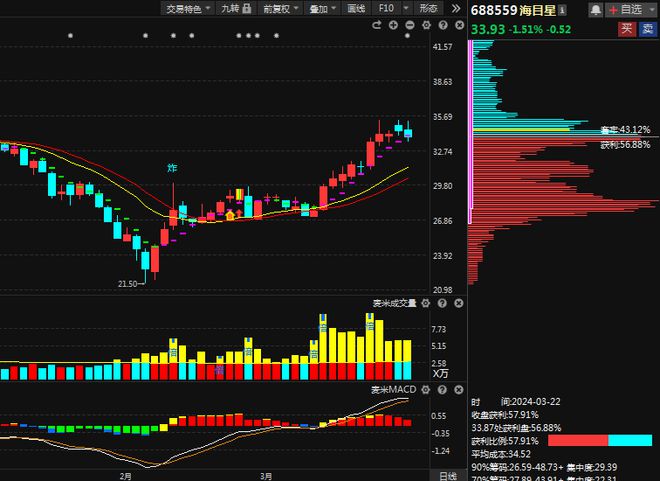Screen dimensions: 660x481
Task: Switch to the 日线 tab
Action: point(448,476)
